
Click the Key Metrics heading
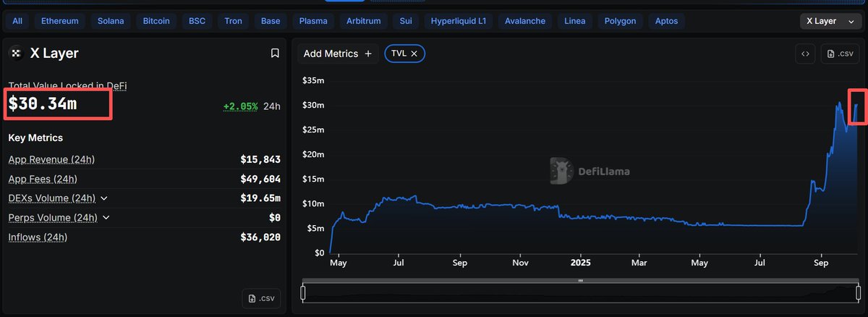(35, 138)
